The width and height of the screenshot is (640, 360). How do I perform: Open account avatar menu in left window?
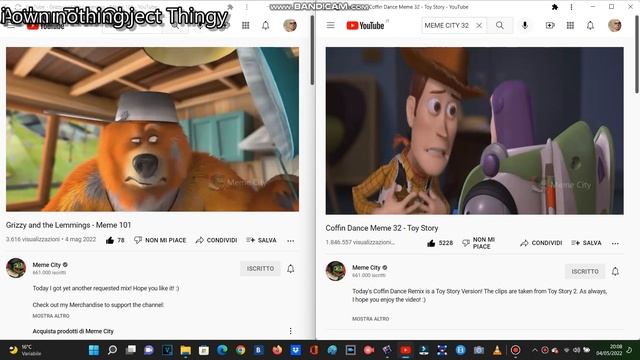point(290,25)
